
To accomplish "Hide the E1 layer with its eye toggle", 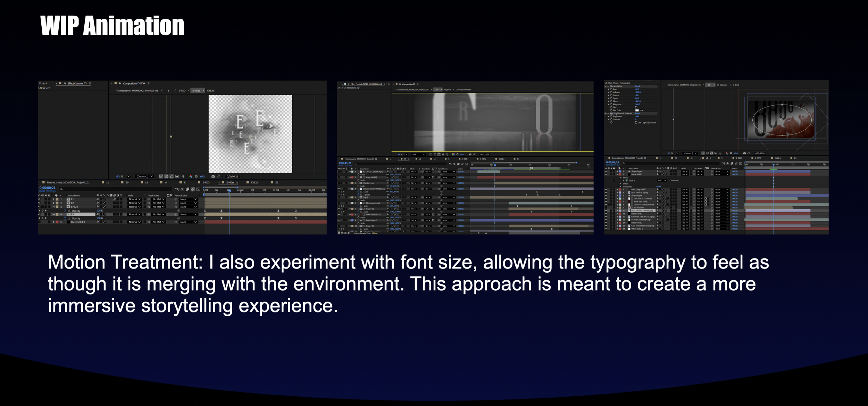I will (x=39, y=199).
